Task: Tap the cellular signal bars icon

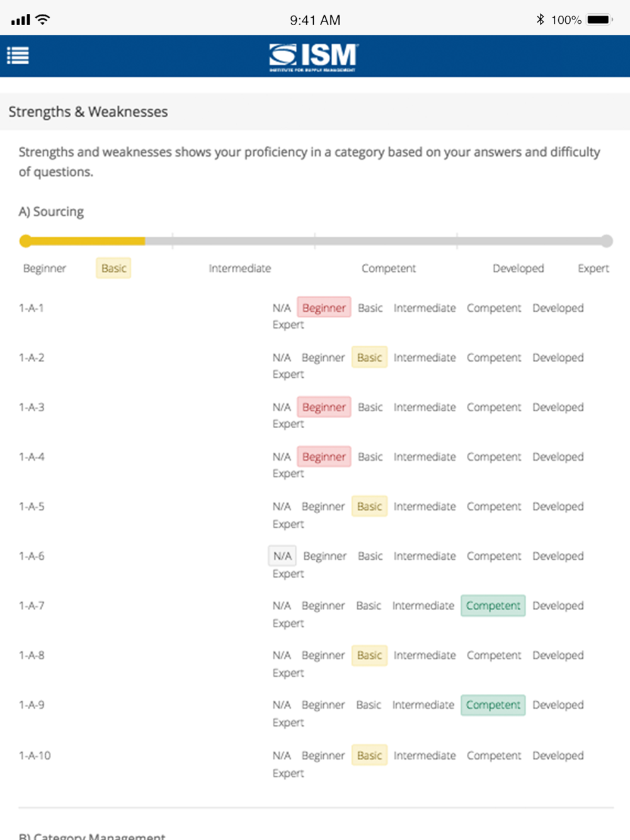Action: (x=21, y=20)
